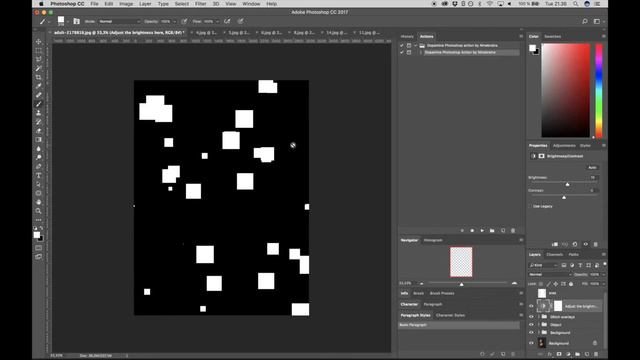Expand the Glitch overlays group
640x360 pixels.
(538, 317)
